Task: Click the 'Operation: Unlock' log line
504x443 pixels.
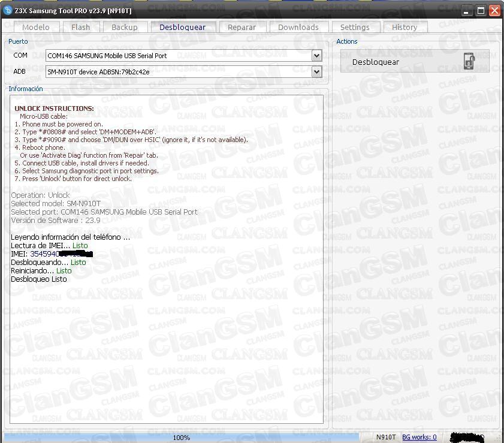Action: (40, 195)
